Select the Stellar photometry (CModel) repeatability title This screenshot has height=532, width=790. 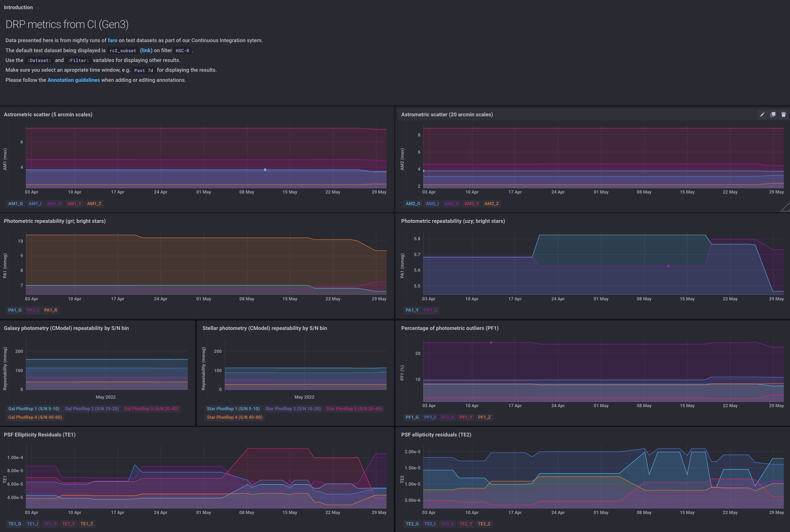[x=265, y=328]
